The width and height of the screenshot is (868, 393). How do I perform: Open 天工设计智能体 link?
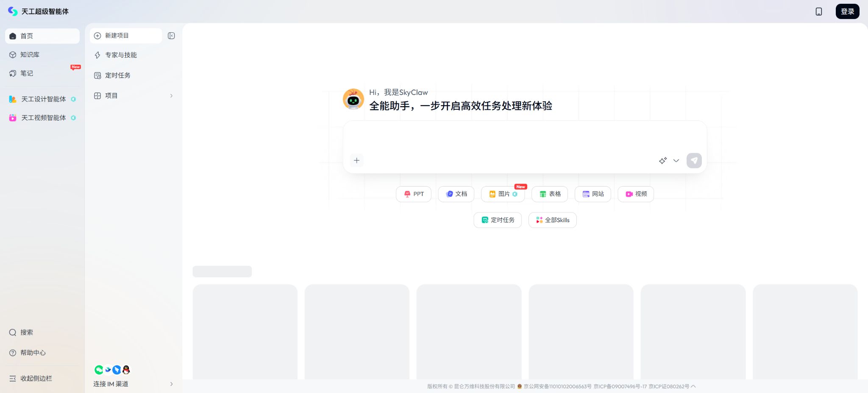pyautogui.click(x=42, y=99)
